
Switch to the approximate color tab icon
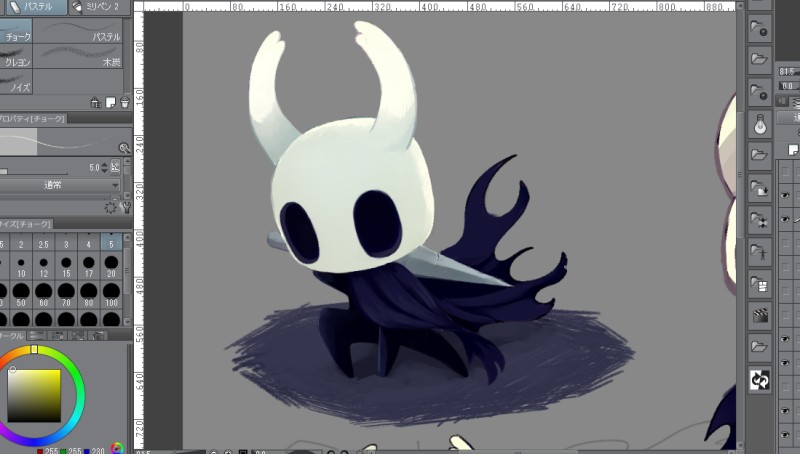tap(98, 336)
